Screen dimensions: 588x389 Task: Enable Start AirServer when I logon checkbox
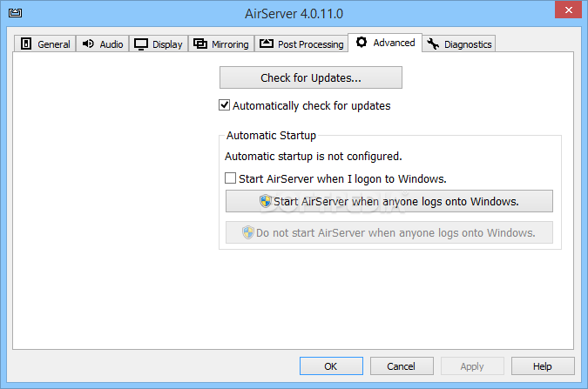(x=230, y=178)
